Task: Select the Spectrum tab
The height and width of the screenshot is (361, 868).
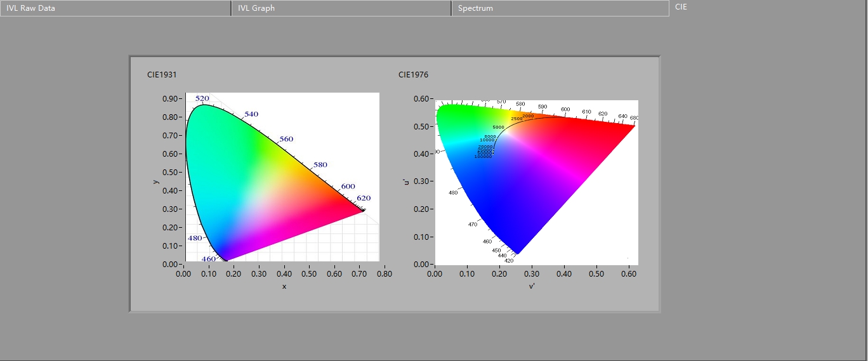Action: click(560, 8)
